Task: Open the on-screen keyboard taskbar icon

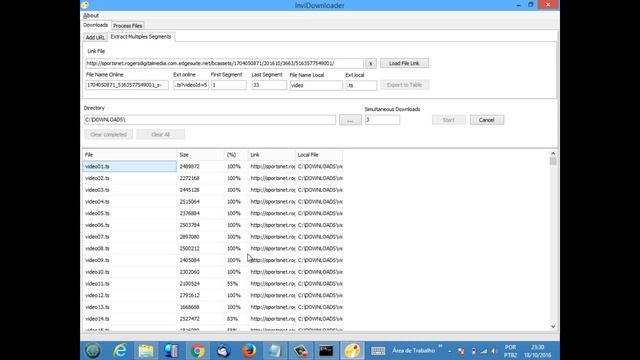Action: tap(378, 351)
